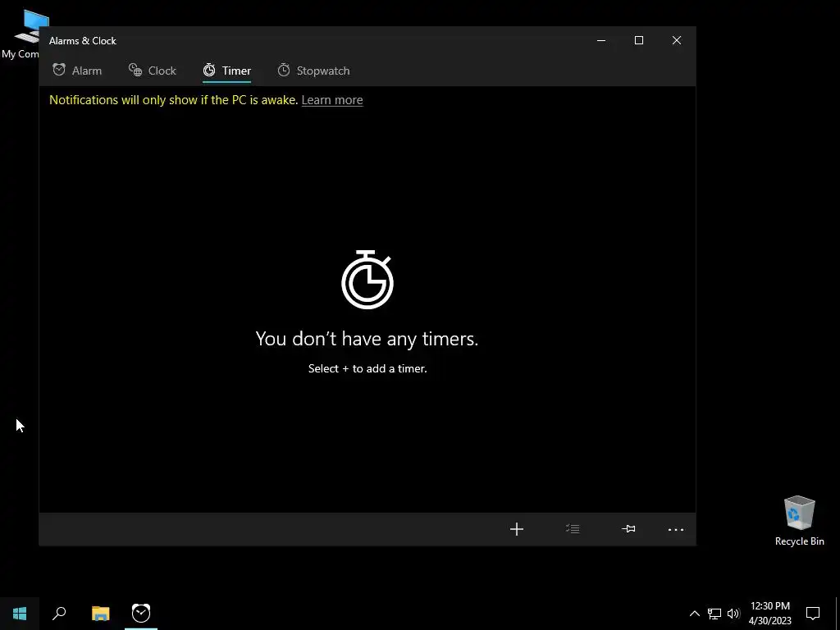
Task: Go to the Stopwatch tab
Action: tap(313, 71)
